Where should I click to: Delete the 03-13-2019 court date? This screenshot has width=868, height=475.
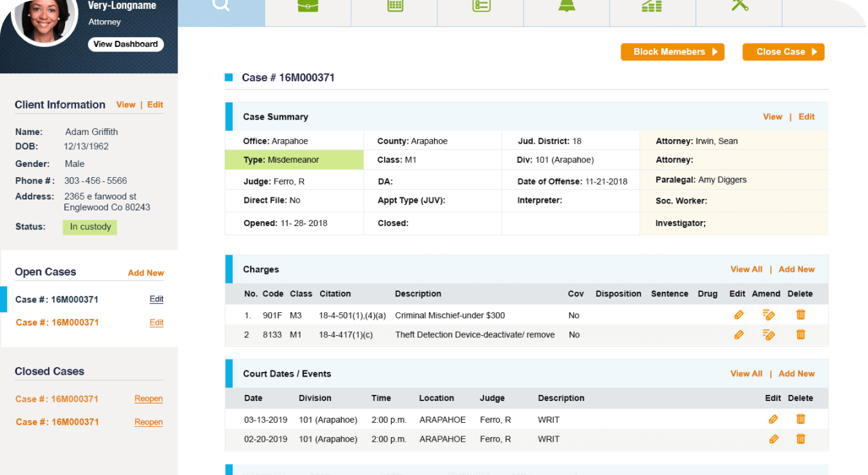800,419
